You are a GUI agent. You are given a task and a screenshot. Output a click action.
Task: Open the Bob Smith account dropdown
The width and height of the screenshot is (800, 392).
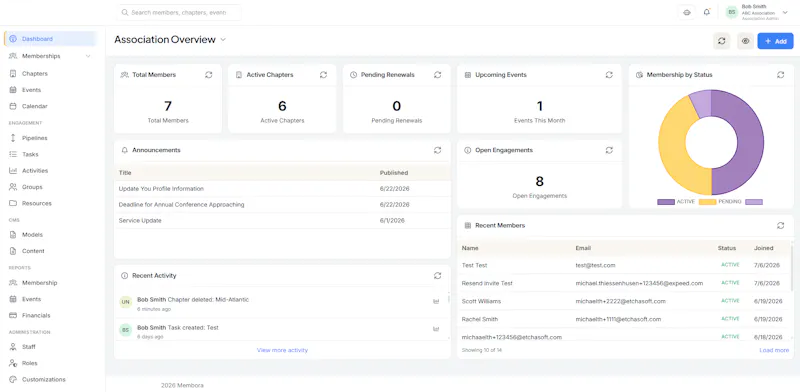tap(785, 12)
